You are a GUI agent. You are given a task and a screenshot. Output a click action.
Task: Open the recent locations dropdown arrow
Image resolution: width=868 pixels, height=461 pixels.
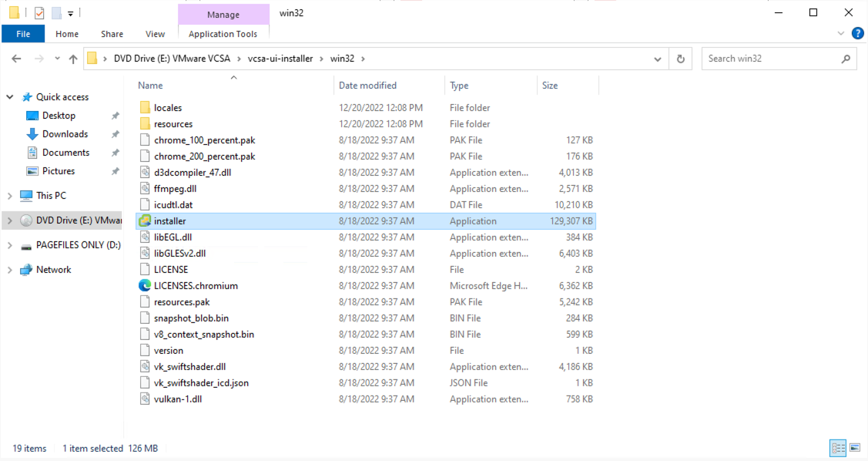click(57, 59)
